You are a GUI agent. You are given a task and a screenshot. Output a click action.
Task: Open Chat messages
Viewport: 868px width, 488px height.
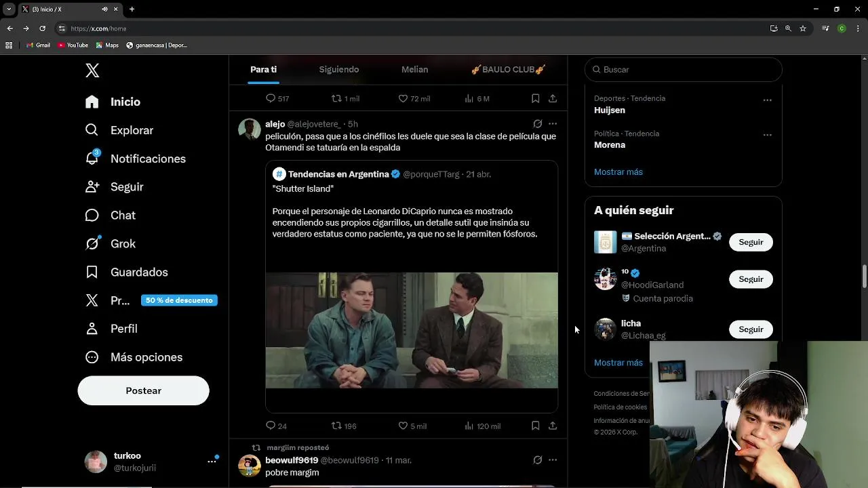click(111, 216)
